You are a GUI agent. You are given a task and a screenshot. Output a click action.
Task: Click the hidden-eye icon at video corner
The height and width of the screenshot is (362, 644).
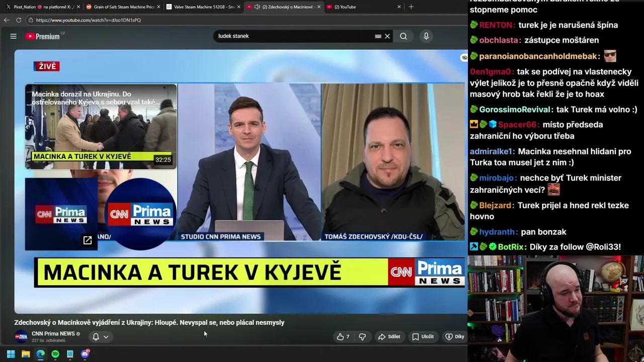[464, 58]
